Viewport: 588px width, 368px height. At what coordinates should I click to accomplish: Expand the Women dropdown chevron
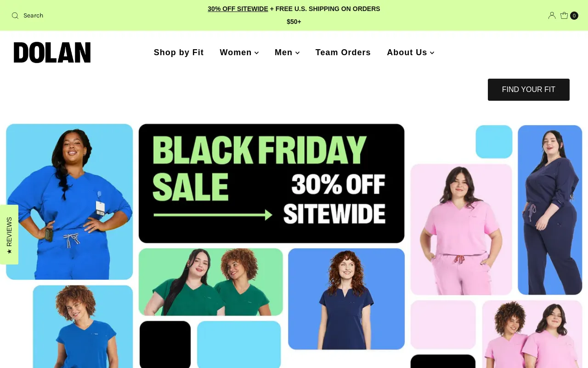pos(256,53)
